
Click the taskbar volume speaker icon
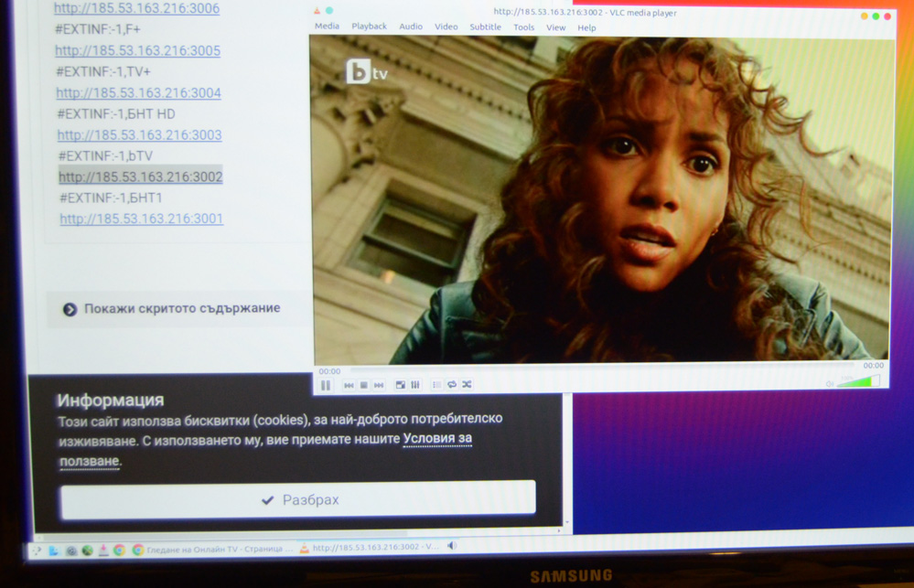pyautogui.click(x=452, y=545)
